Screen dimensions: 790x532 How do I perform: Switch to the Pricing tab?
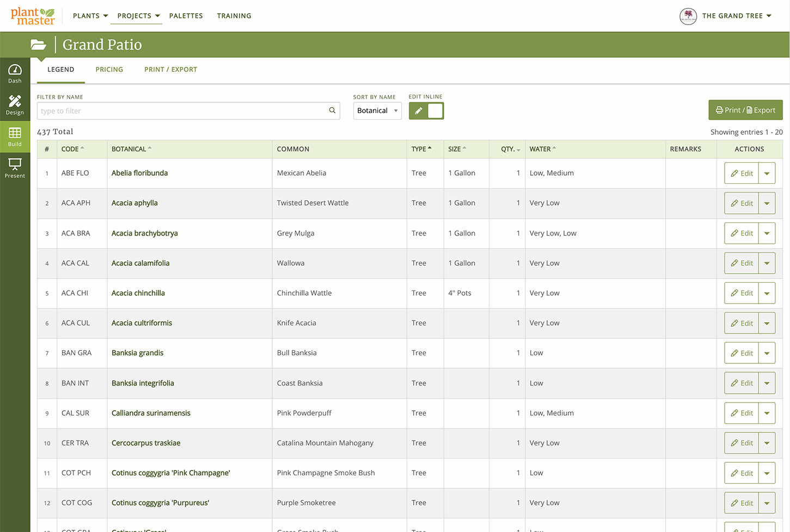[x=109, y=70]
